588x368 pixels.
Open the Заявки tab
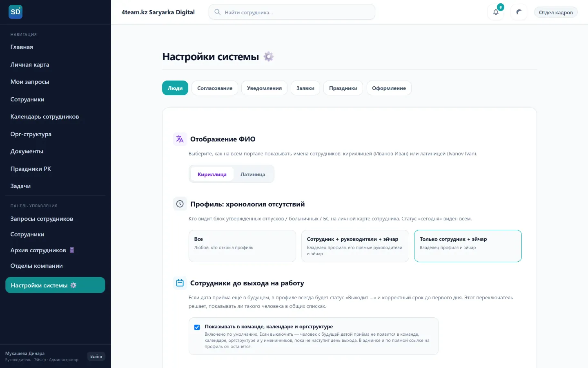[305, 88]
